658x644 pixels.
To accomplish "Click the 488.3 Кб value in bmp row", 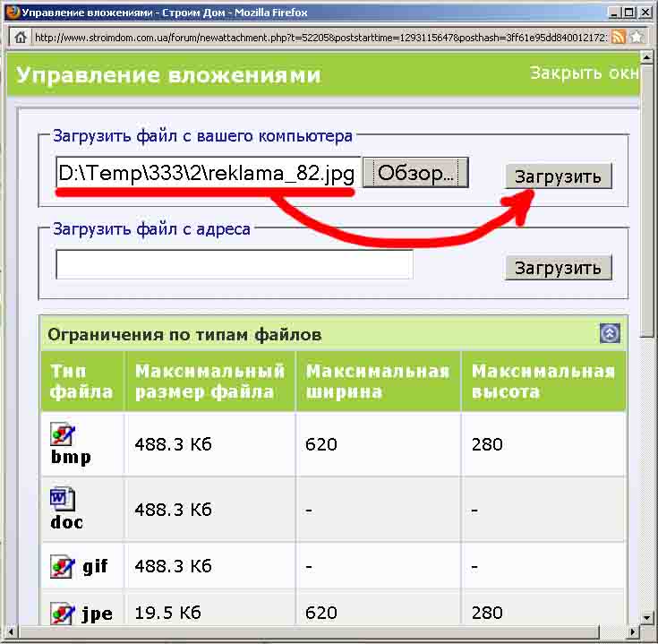I will coord(173,444).
